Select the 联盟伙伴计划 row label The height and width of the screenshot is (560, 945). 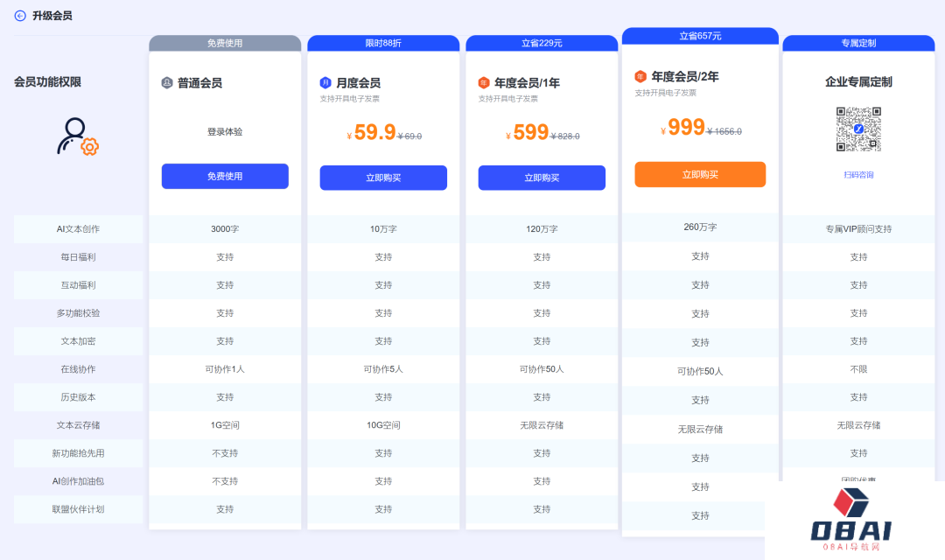tap(78, 509)
